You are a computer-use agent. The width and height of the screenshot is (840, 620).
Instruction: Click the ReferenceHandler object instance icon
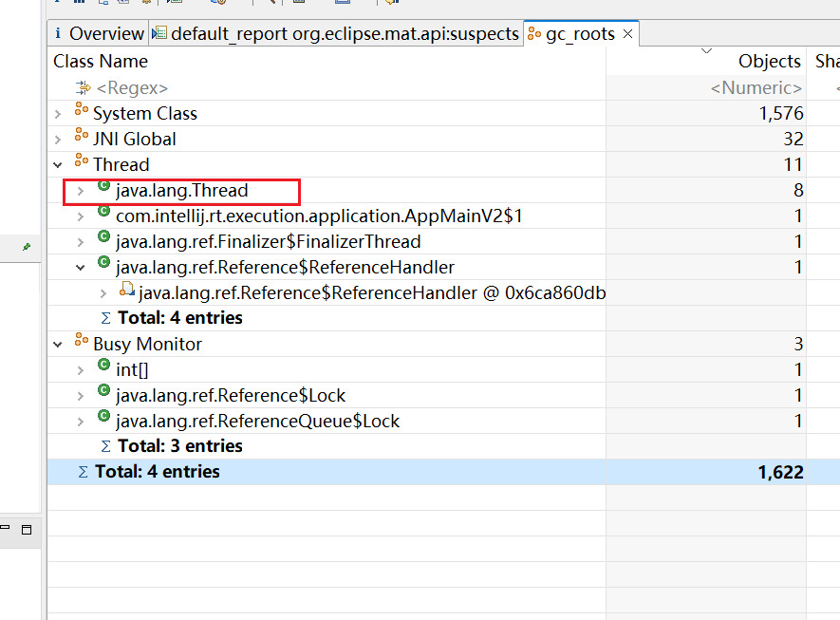126,292
